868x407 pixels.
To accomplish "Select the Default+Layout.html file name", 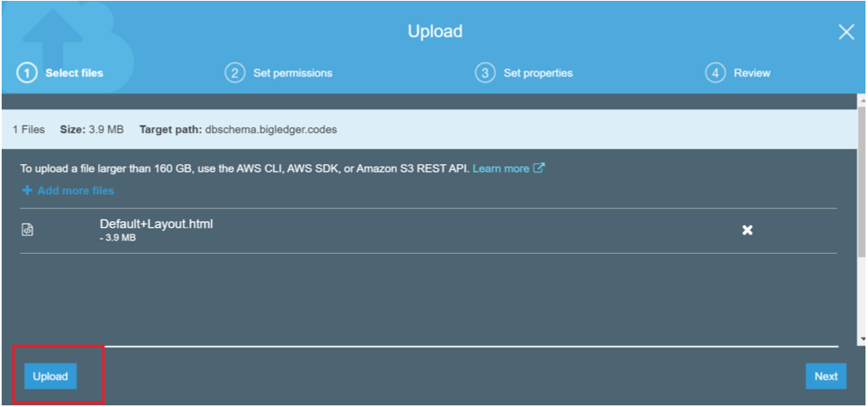I will [x=156, y=224].
